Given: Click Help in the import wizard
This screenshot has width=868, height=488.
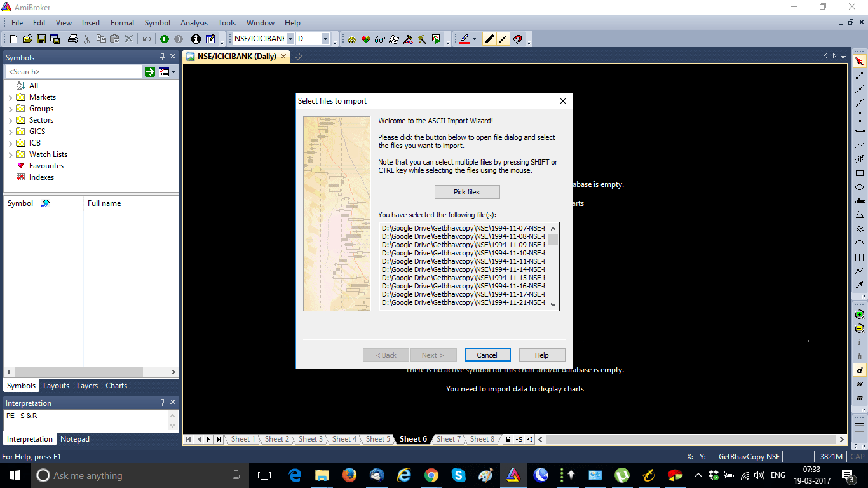Looking at the screenshot, I should [x=542, y=355].
